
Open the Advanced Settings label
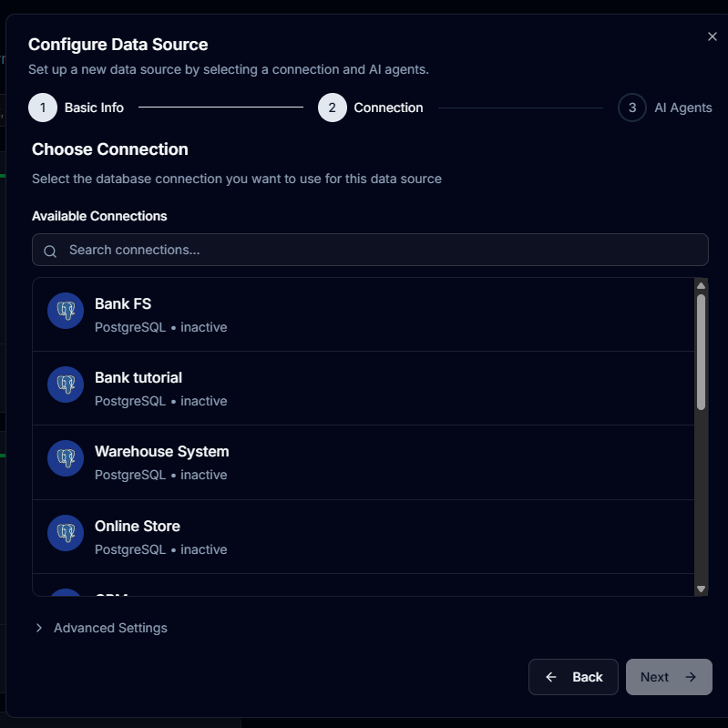pos(110,628)
